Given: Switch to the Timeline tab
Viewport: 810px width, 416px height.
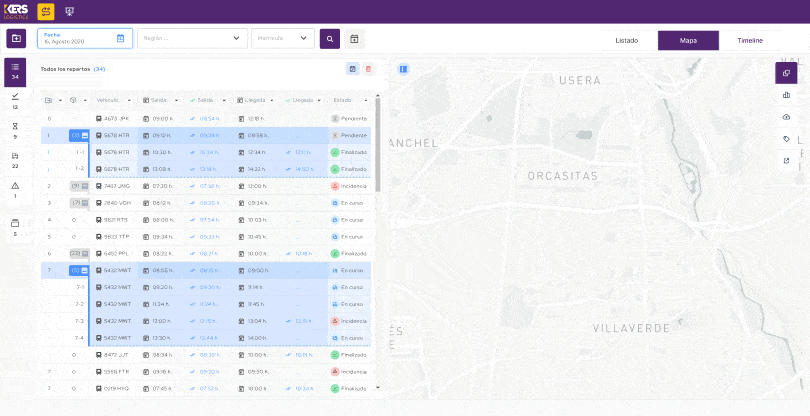Looking at the screenshot, I should 750,40.
